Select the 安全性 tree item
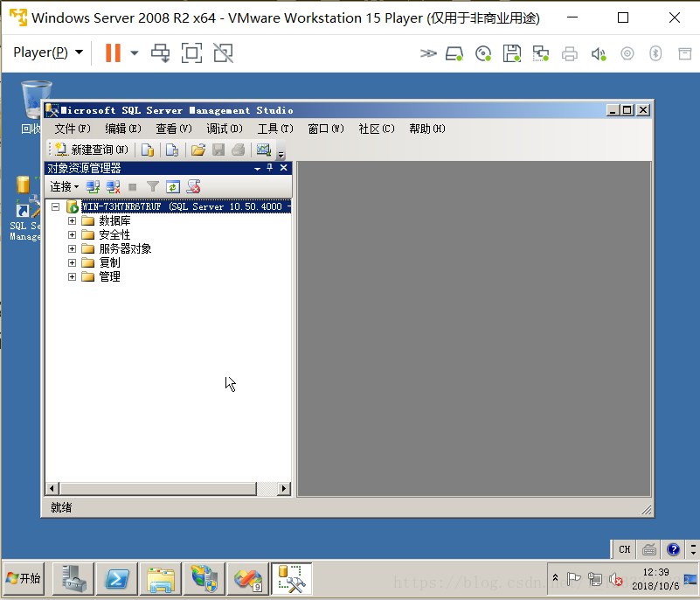This screenshot has width=700, height=600. click(x=114, y=234)
